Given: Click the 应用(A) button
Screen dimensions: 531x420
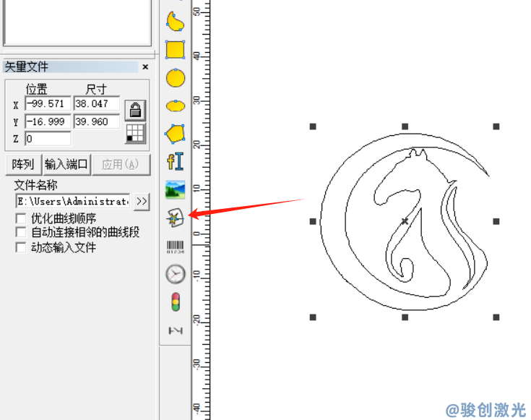Looking at the screenshot, I should pos(121,165).
